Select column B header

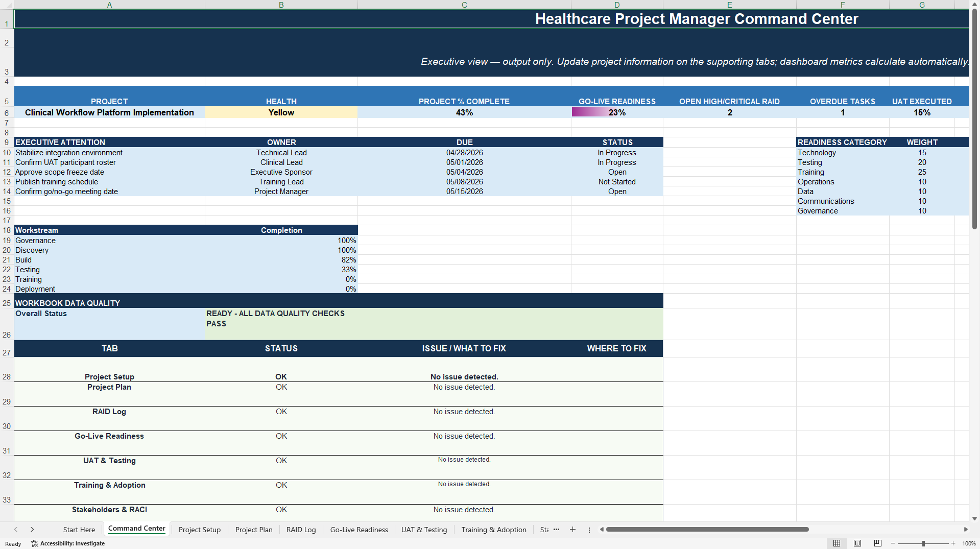tap(281, 5)
